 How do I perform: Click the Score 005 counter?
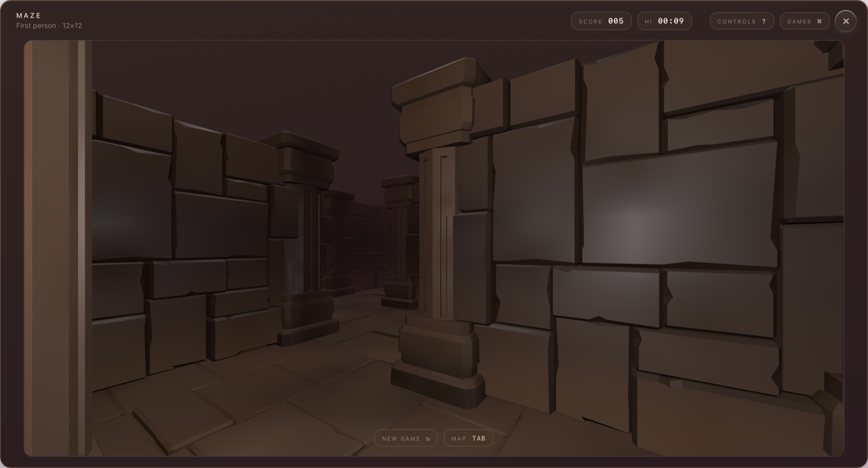click(601, 21)
